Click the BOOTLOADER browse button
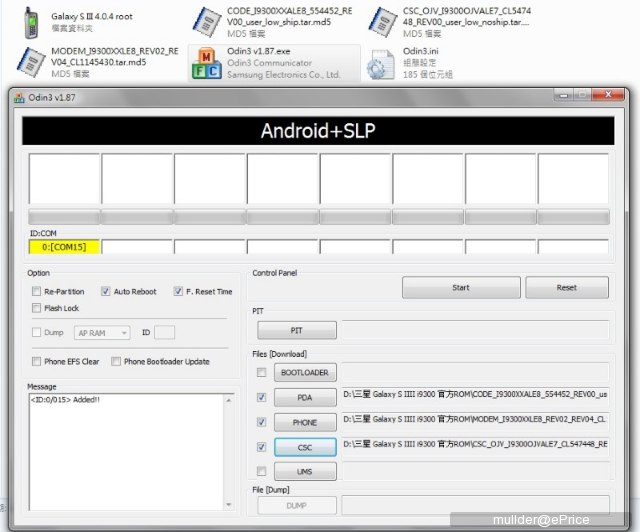 click(305, 372)
